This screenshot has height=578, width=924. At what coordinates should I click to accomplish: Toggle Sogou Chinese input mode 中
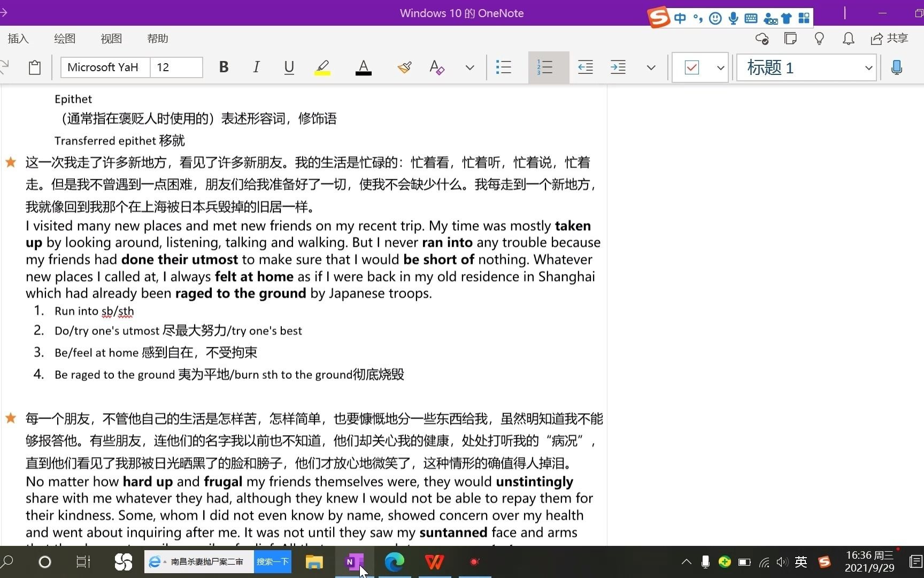[x=680, y=19]
